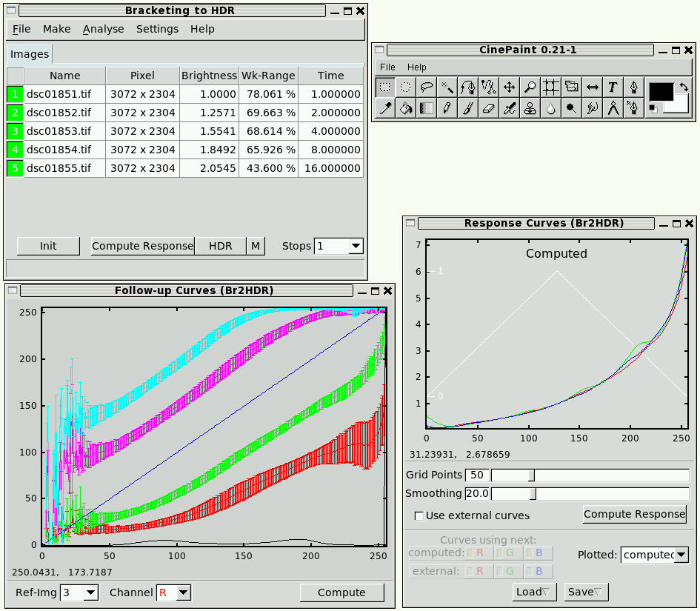
Task: Activate the Color Picker eyedropper tool
Action: coord(385,108)
